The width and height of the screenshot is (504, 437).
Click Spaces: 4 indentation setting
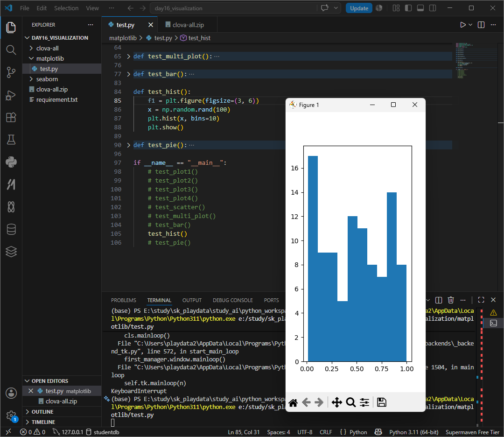tap(278, 432)
